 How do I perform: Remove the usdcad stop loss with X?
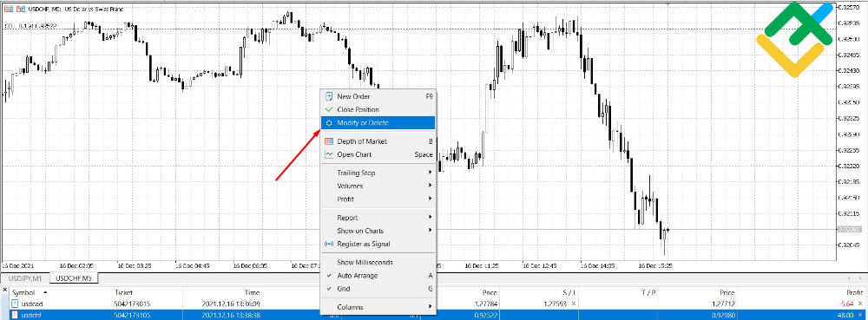tap(573, 304)
